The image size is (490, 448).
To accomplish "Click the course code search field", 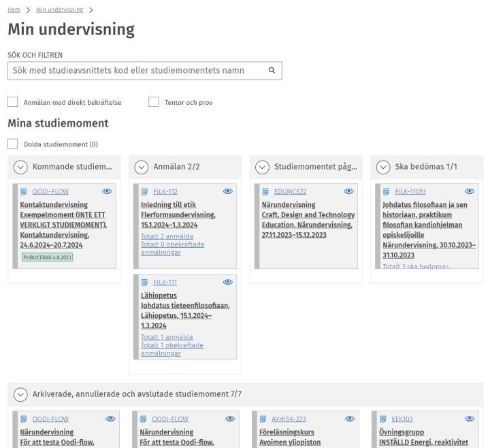I will click(x=136, y=70).
